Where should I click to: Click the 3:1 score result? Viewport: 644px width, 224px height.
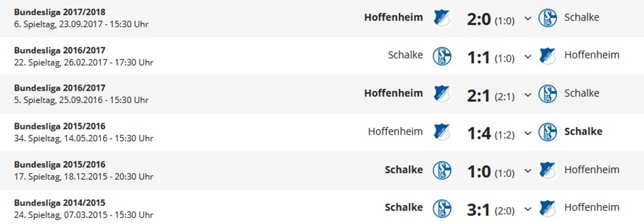[x=479, y=209]
